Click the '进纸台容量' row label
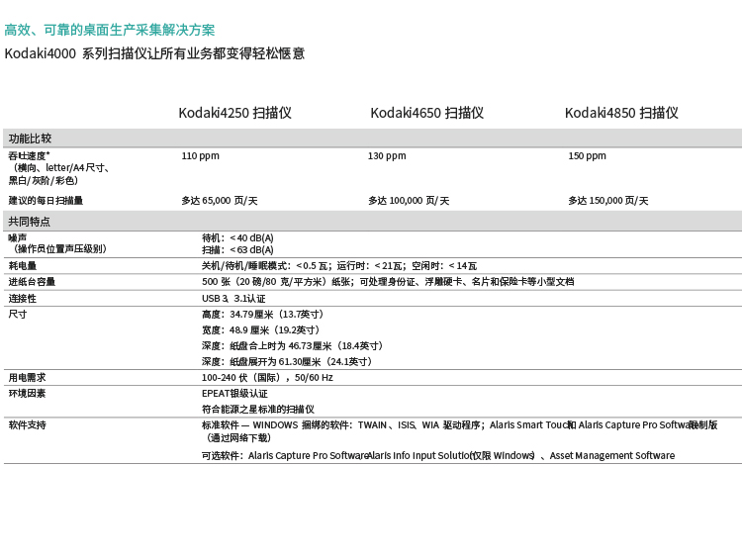The image size is (742, 560). click(x=32, y=282)
